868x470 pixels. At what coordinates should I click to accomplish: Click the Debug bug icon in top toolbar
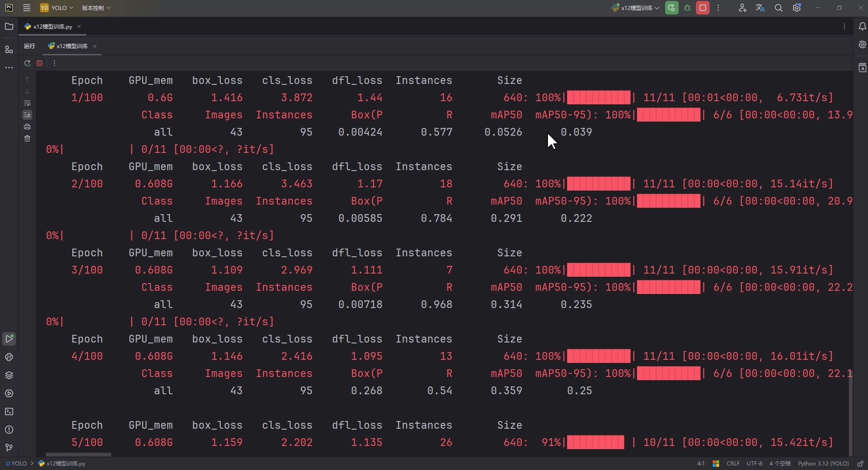coord(687,8)
